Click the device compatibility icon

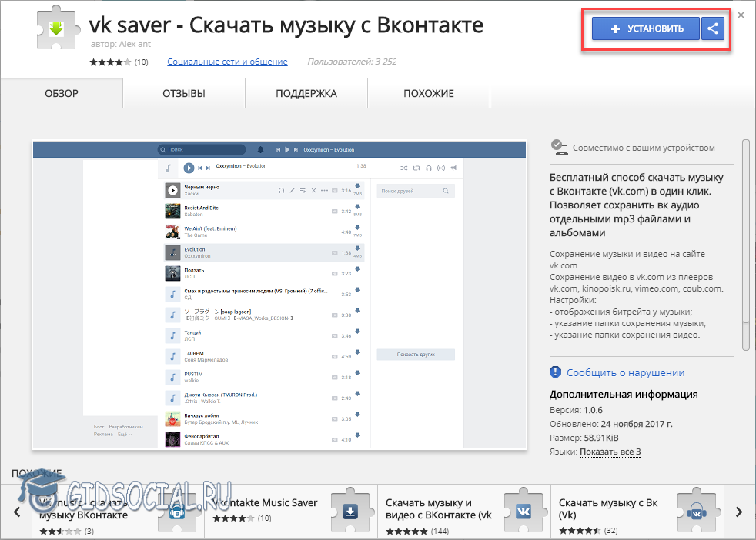click(x=559, y=148)
